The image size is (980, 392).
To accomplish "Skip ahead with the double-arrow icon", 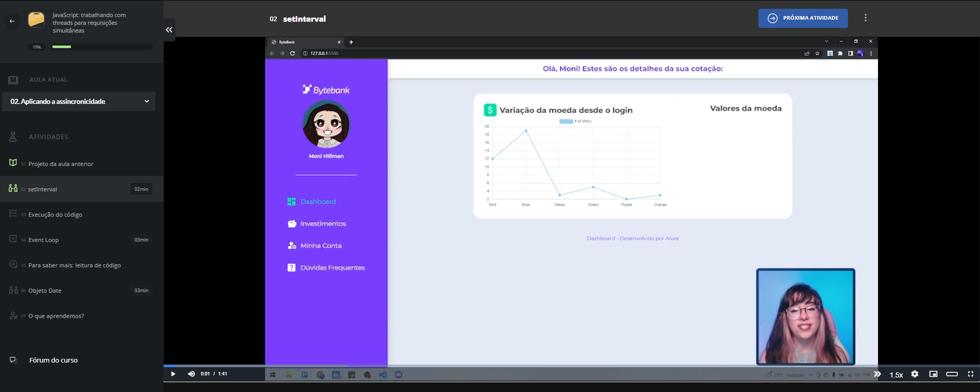I will point(877,374).
